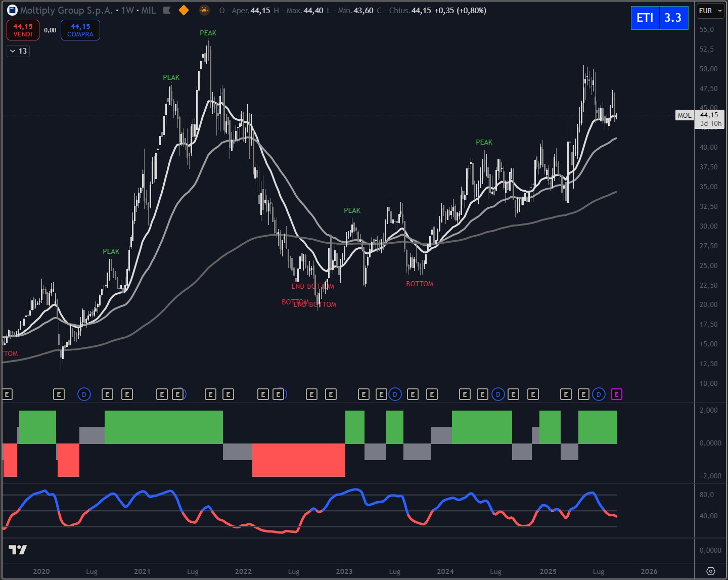Open the EUR currency dropdown
The width and height of the screenshot is (728, 580).
[x=710, y=11]
